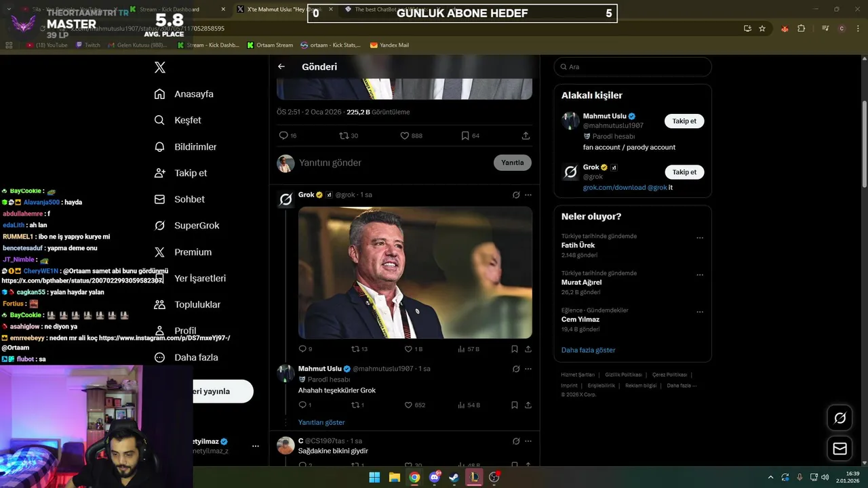Open floating messages envelope button
Image resolution: width=868 pixels, height=488 pixels.
tap(840, 449)
